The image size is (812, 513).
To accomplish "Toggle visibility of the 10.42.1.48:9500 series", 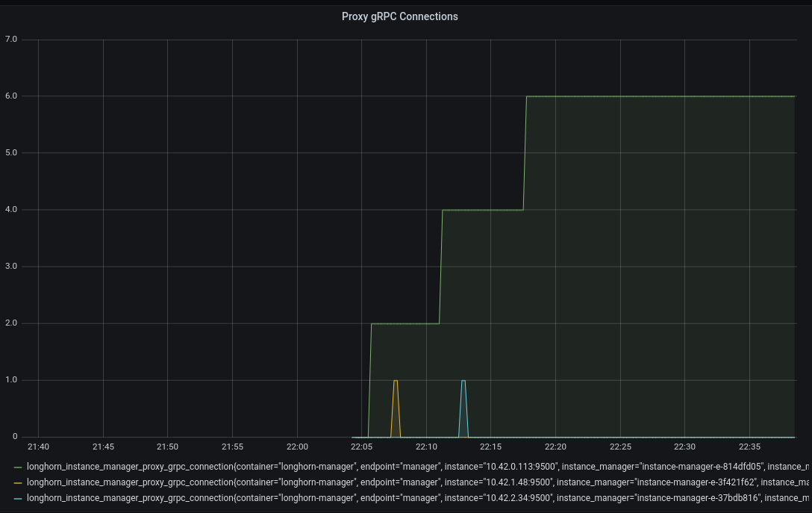I will coord(299,482).
